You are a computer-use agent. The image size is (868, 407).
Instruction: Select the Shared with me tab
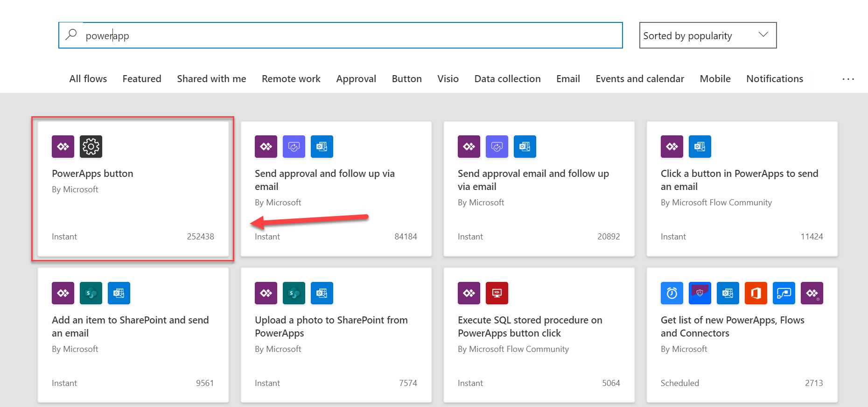tap(211, 79)
